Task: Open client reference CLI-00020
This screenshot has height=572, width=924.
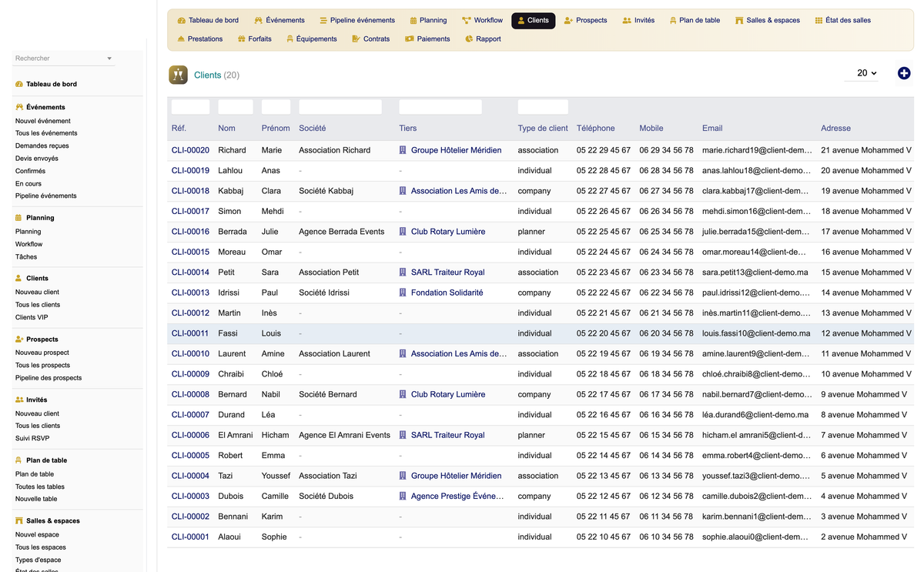Action: tap(190, 150)
